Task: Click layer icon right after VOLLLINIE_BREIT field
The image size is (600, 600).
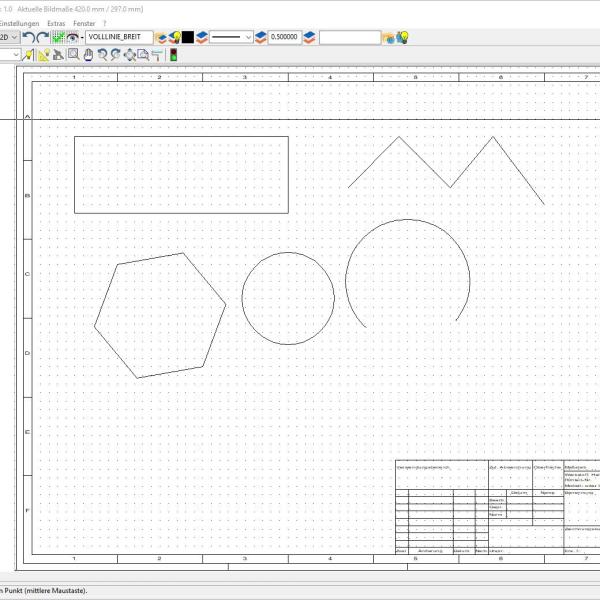Action: coord(161,38)
